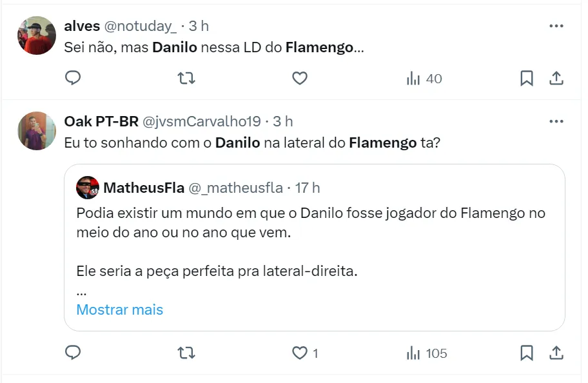The height and width of the screenshot is (383, 588).
Task: View analytics showing 40 views
Action: 424,79
